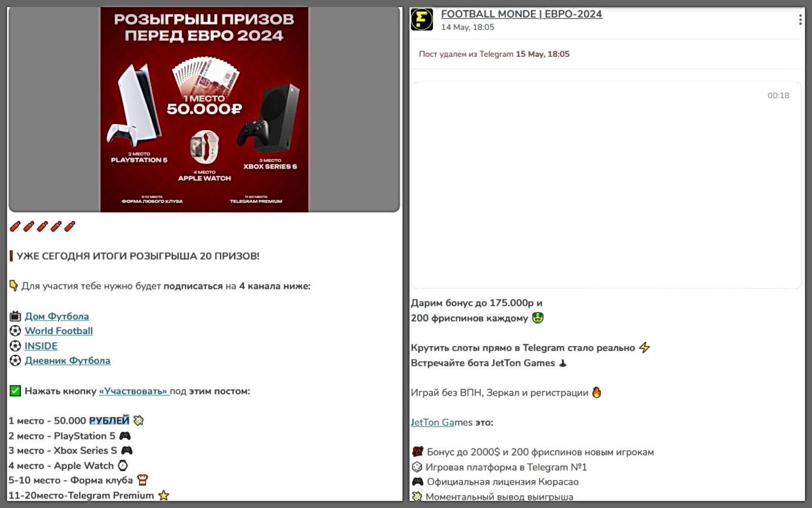Follow the INSIDE channel link

pos(41,346)
